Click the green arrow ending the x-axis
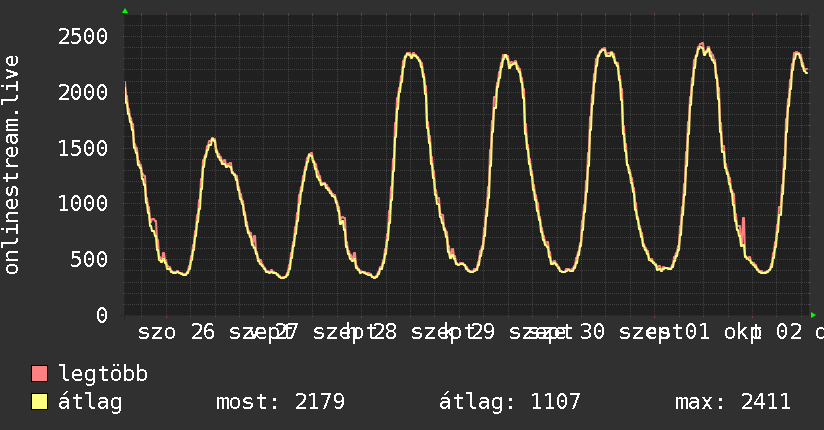The width and height of the screenshot is (824, 430). [x=813, y=315]
